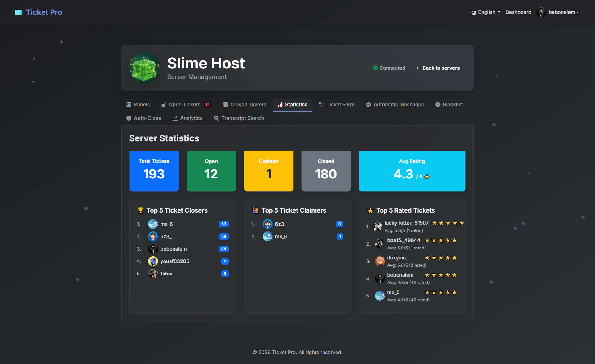The width and height of the screenshot is (595, 364).
Task: Open the Blacklist tab
Action: pos(449,104)
